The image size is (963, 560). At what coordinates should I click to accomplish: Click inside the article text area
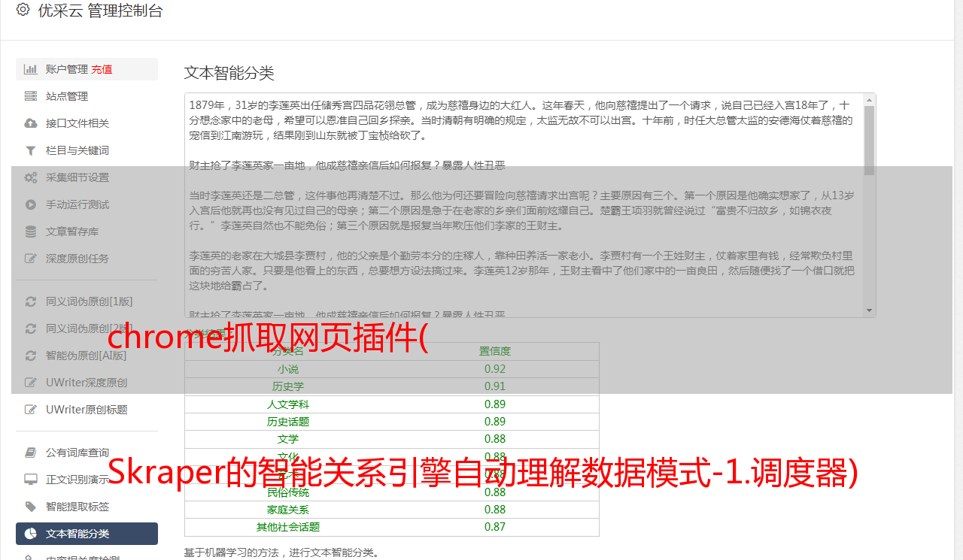tap(524, 205)
